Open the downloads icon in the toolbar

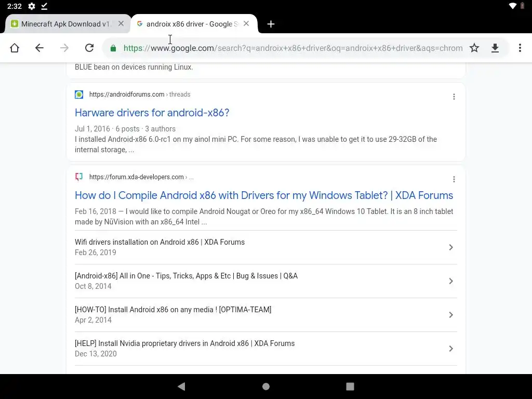(495, 48)
